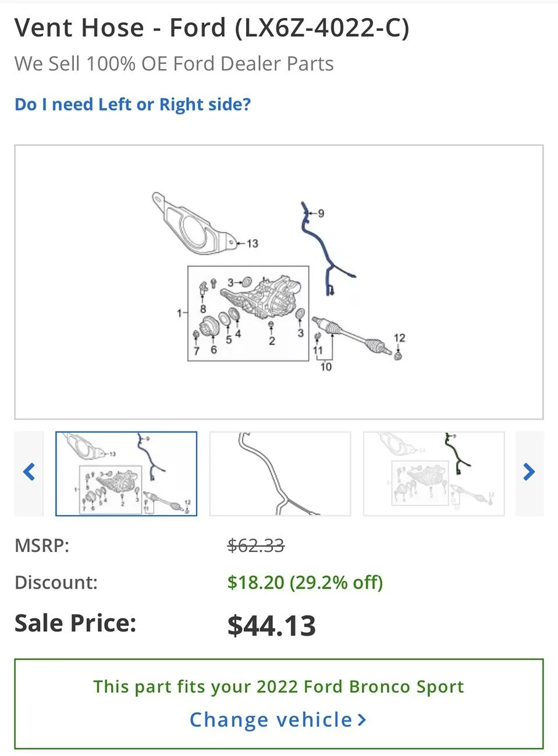Click callout number 9 in main diagram

click(321, 213)
